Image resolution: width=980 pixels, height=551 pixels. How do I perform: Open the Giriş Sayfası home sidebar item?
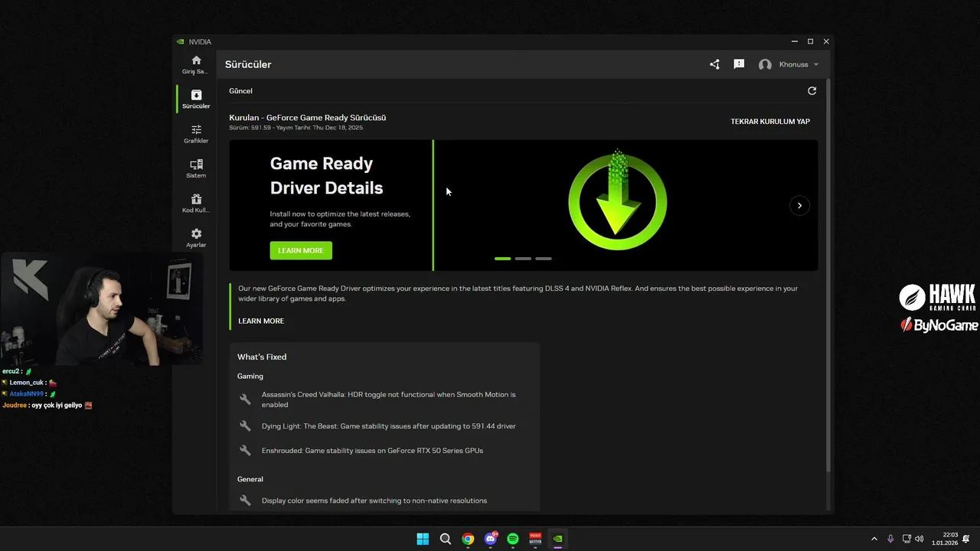[x=196, y=64]
